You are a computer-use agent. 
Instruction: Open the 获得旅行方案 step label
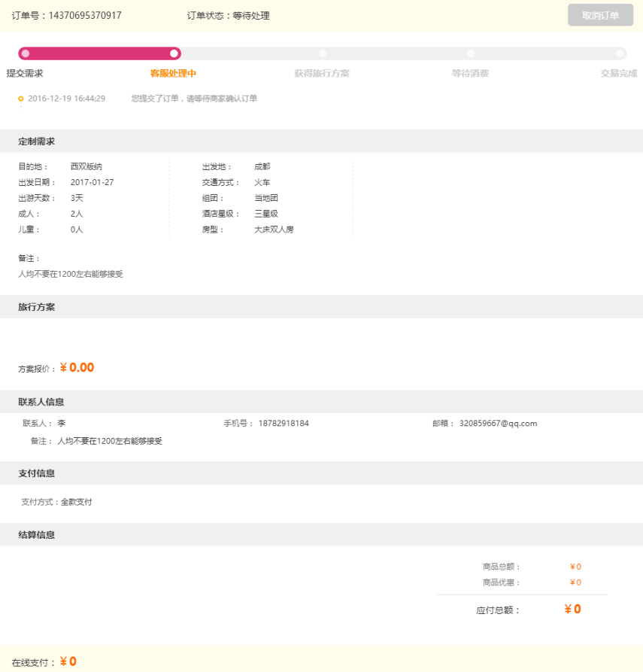pos(322,73)
